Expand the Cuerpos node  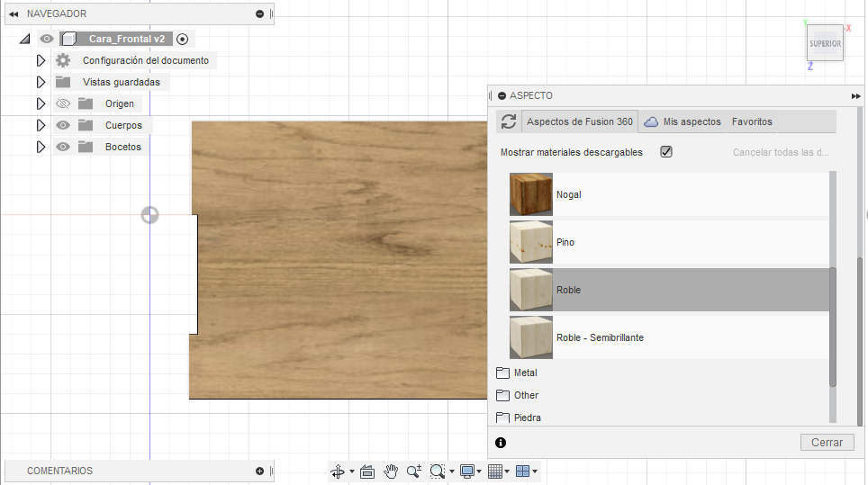[41, 125]
